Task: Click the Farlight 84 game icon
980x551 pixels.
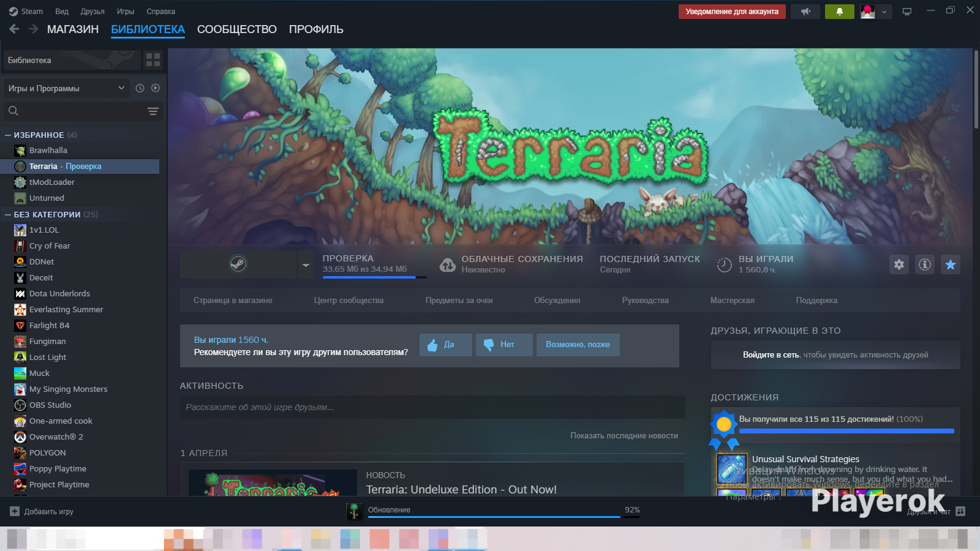Action: click(20, 326)
